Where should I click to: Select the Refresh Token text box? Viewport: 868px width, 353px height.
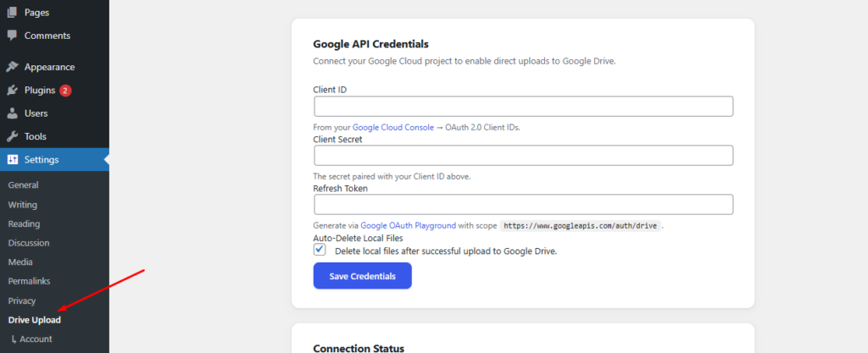click(523, 205)
